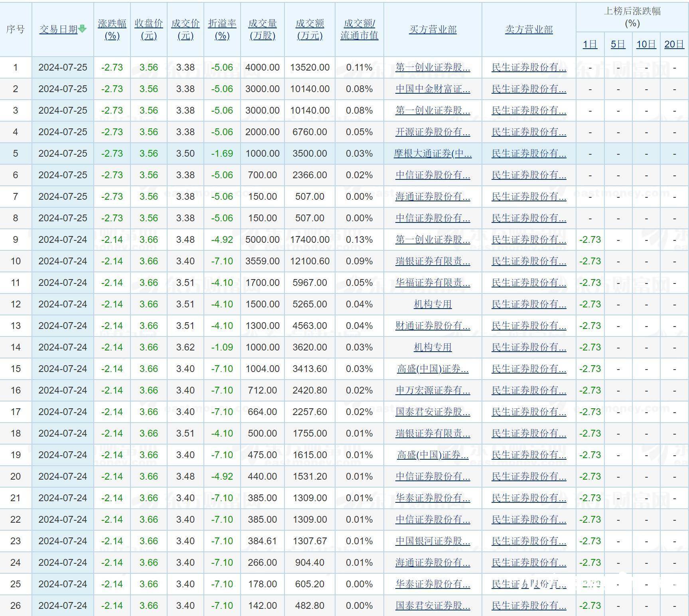Open buyer 高盛(中国)证券... in row 15

(433, 369)
